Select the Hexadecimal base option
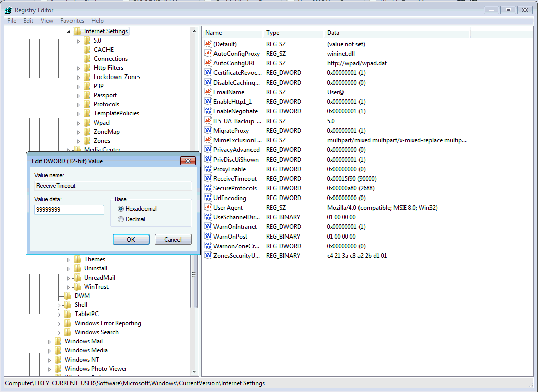Screen dimensions: 538x392 click(121, 209)
